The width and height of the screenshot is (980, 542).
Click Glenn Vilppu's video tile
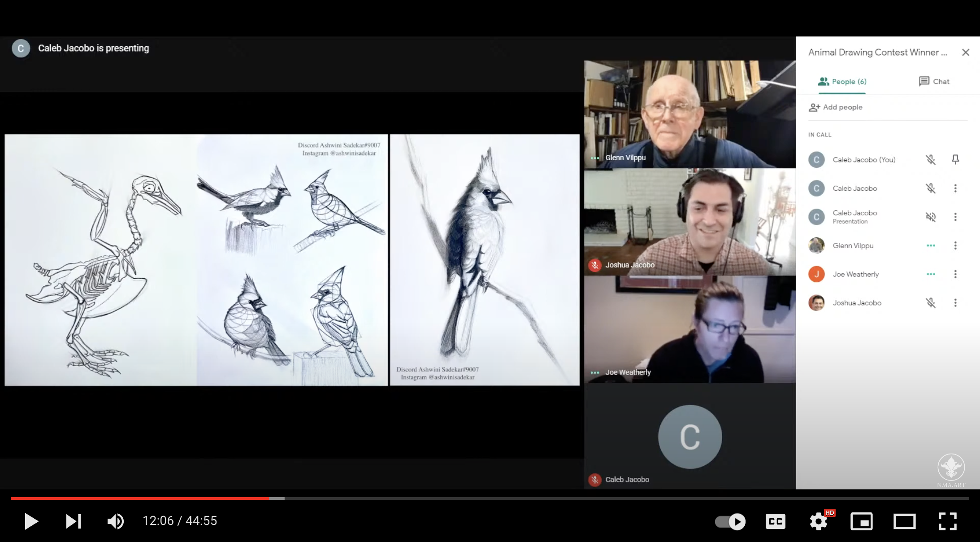(x=689, y=114)
